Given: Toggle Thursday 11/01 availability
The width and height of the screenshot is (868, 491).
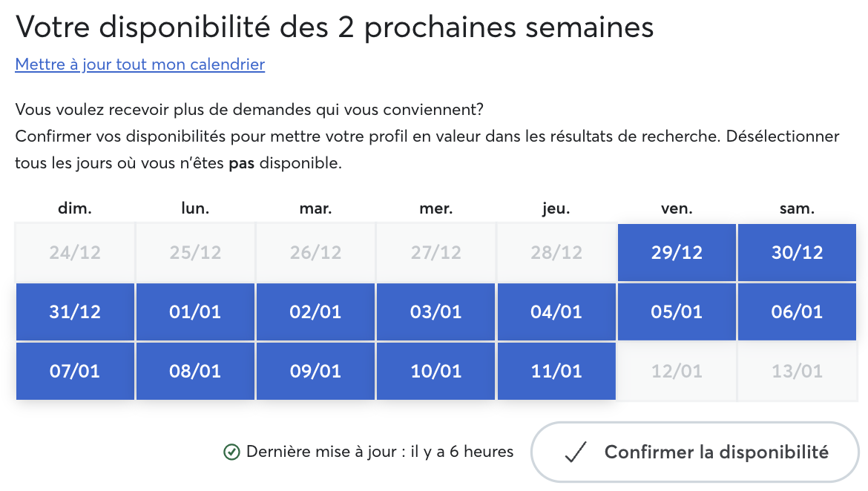Looking at the screenshot, I should (556, 371).
